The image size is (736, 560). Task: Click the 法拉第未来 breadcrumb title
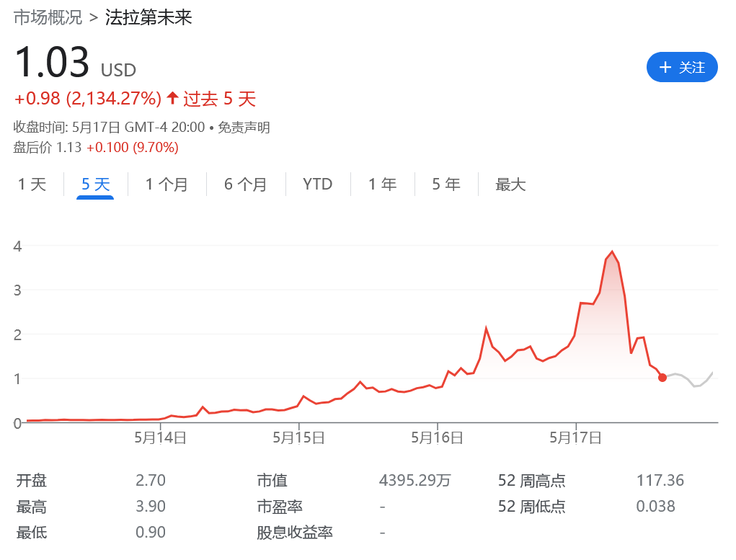click(148, 18)
